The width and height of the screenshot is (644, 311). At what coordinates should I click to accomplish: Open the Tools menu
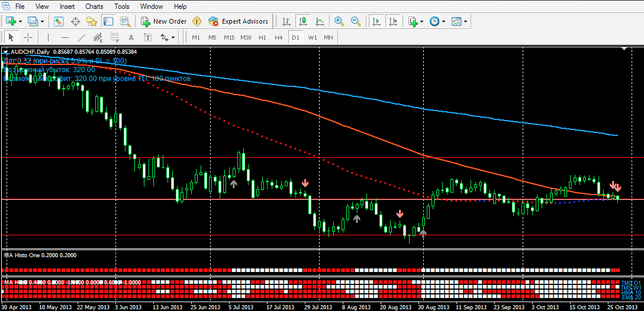pos(122,7)
